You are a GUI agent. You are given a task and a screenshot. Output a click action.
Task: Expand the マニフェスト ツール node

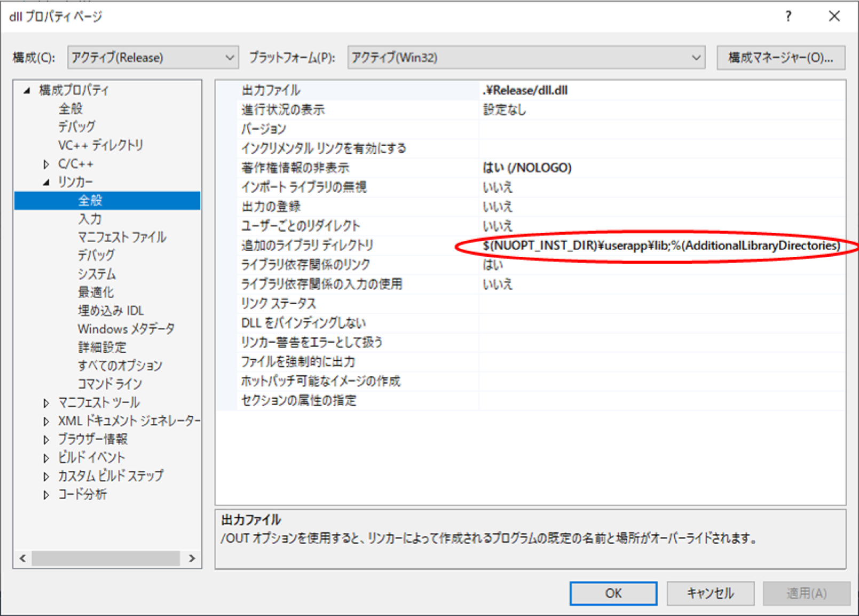click(x=46, y=402)
